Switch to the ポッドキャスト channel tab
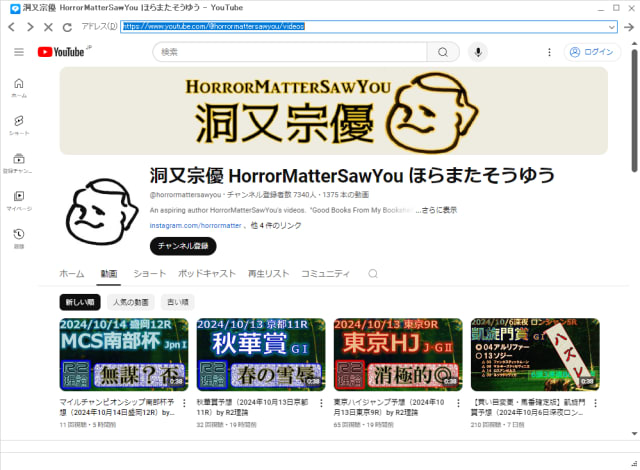 (207, 273)
